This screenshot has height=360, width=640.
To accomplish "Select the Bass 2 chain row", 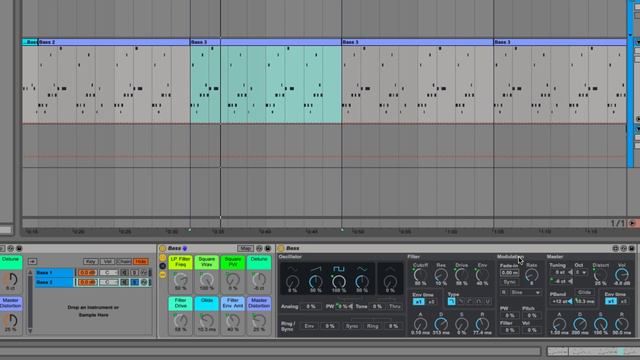I will 93,282.
